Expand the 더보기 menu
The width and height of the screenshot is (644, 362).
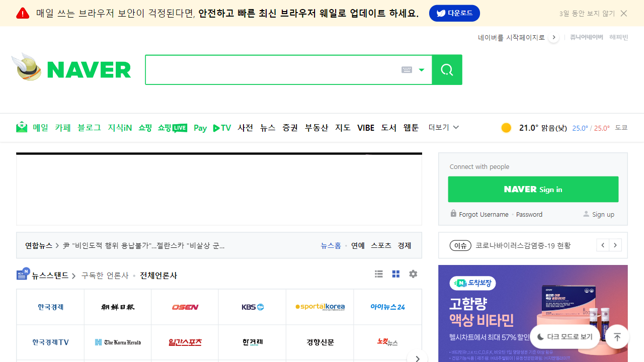click(444, 128)
